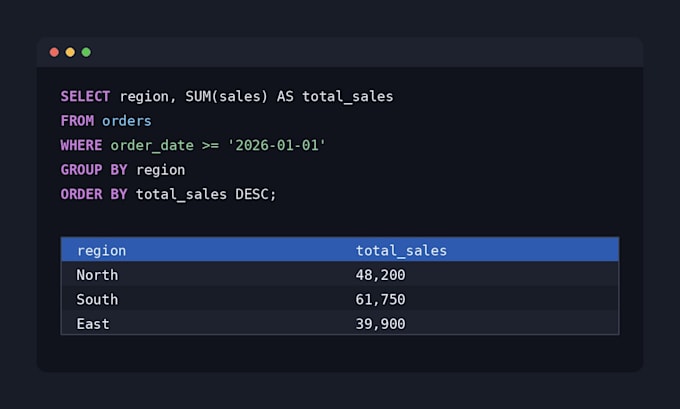The image size is (680, 409).
Task: Click the orders table name
Action: pyautogui.click(x=127, y=121)
